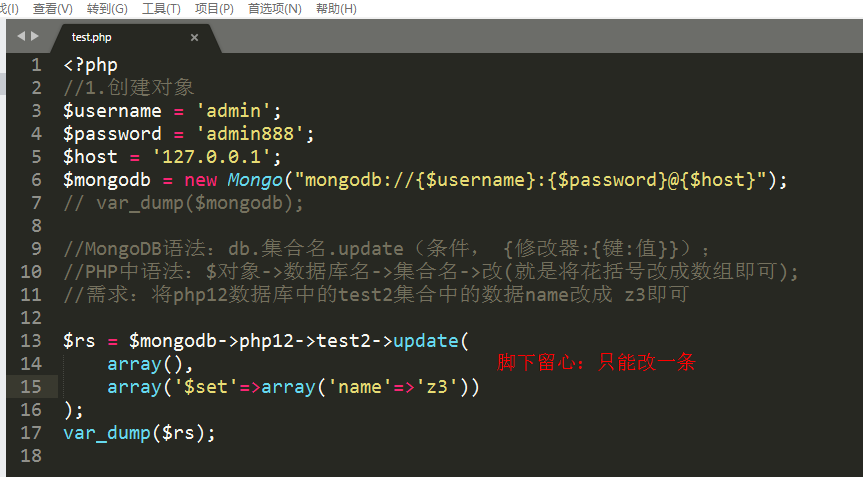
Task: Switch to the test.php tab
Action: coord(92,37)
